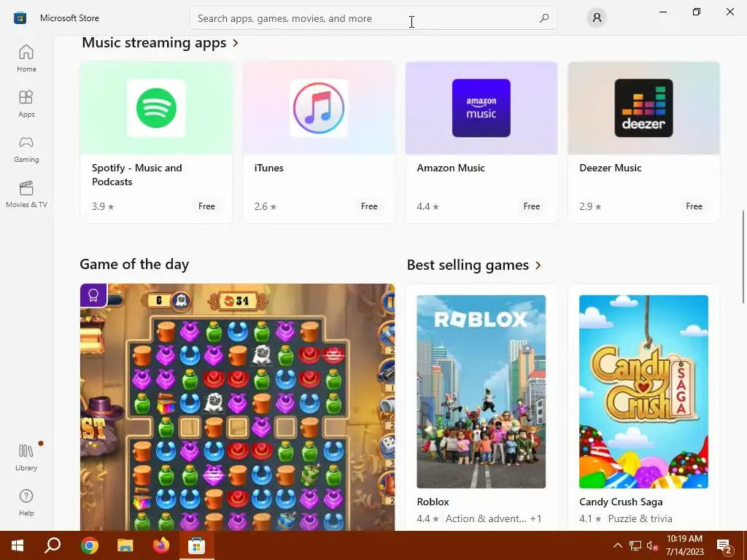Screen dimensions: 747x560
Task: Click 'Puzzle & trivia' category text
Action: pos(640,518)
